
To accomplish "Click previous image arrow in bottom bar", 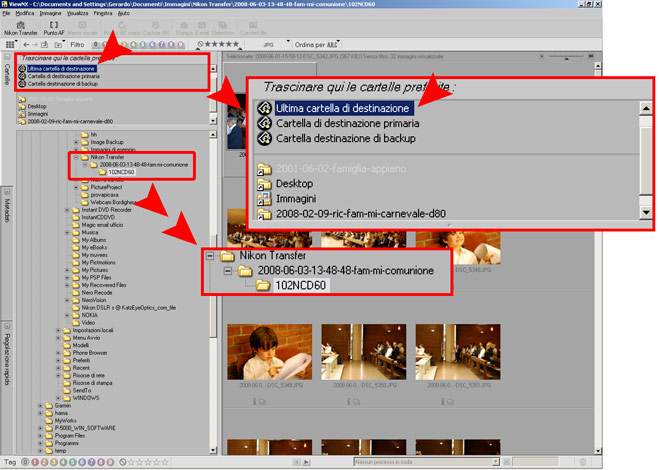I will (296, 462).
